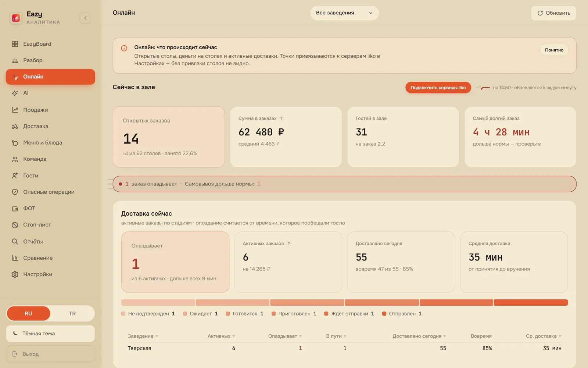Dismiss the info banner with Понятно
Screen dimensions: 588x368
pos(554,50)
